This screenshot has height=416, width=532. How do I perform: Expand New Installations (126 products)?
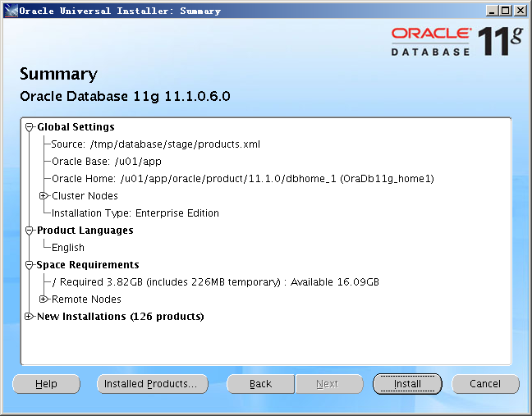(x=30, y=317)
